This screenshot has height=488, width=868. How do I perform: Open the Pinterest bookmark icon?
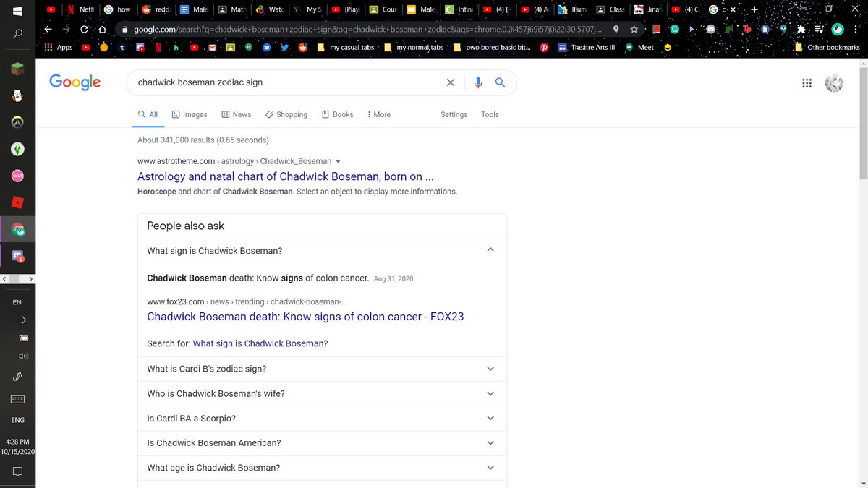(x=543, y=47)
